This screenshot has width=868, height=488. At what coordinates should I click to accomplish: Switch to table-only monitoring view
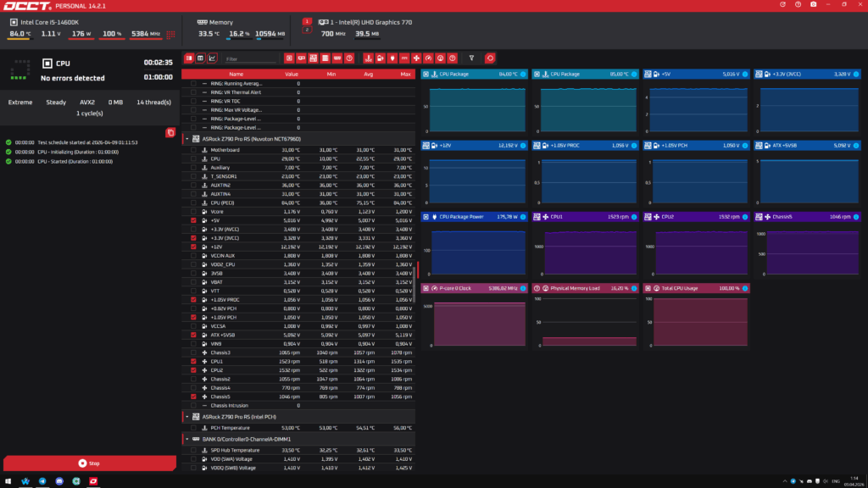click(x=200, y=58)
